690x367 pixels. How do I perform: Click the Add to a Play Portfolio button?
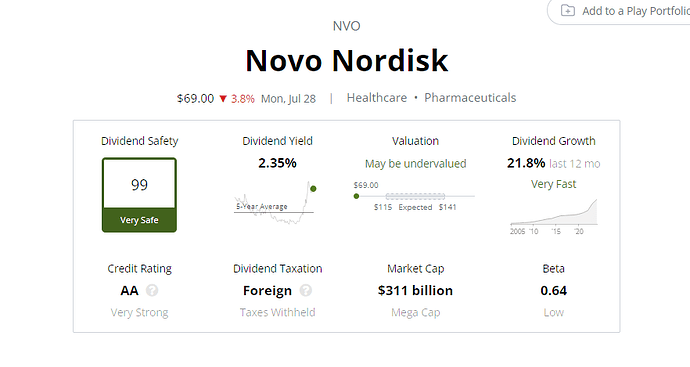pos(619,11)
